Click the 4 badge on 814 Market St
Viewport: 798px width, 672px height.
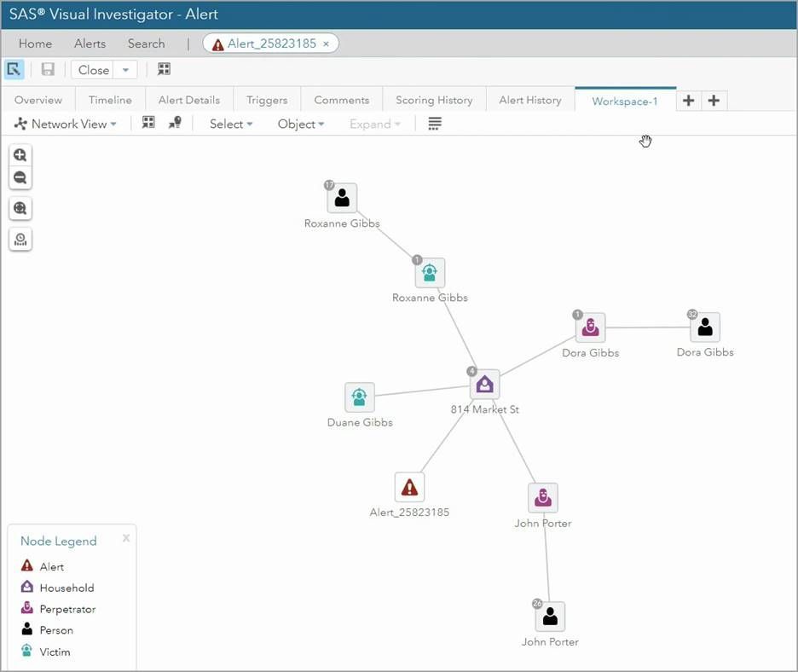click(472, 371)
